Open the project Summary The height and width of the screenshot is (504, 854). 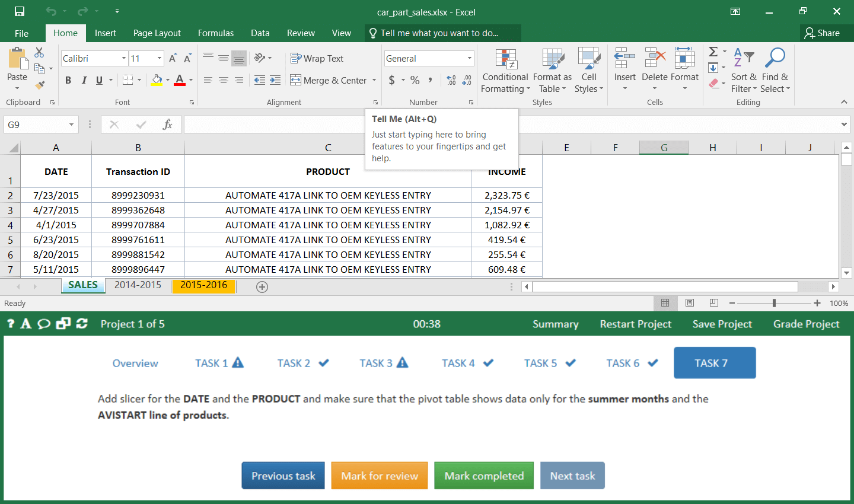(x=555, y=324)
